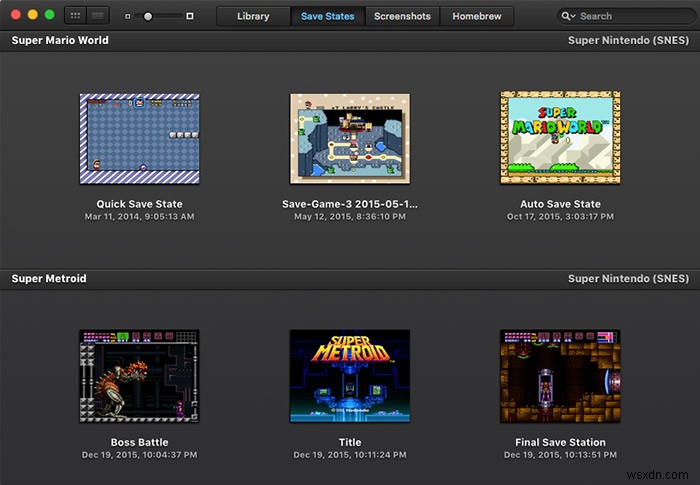Click the Save-Game-3 2015-05-1... label
Screen dimensions: 700x485
(x=350, y=204)
